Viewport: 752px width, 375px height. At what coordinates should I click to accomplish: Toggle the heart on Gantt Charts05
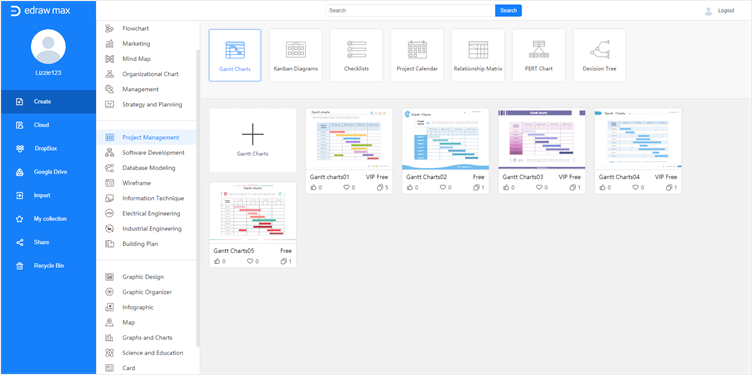tap(250, 261)
